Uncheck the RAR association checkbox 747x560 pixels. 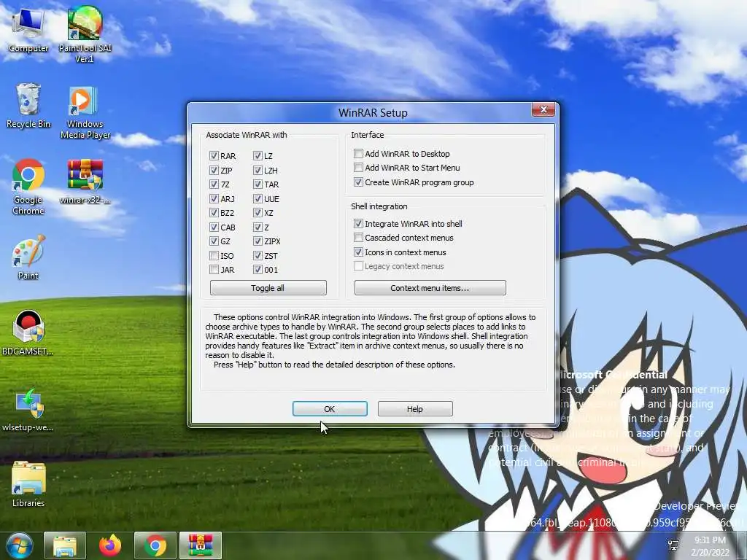214,156
